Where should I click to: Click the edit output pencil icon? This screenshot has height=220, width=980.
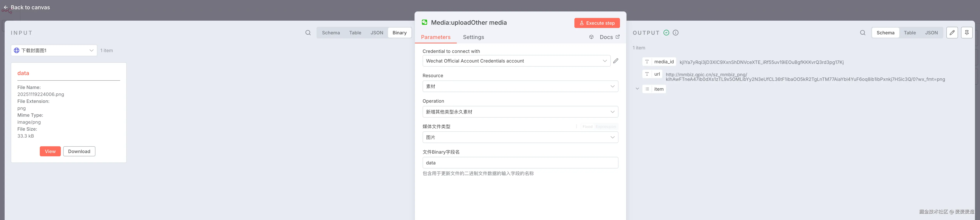coord(952,33)
